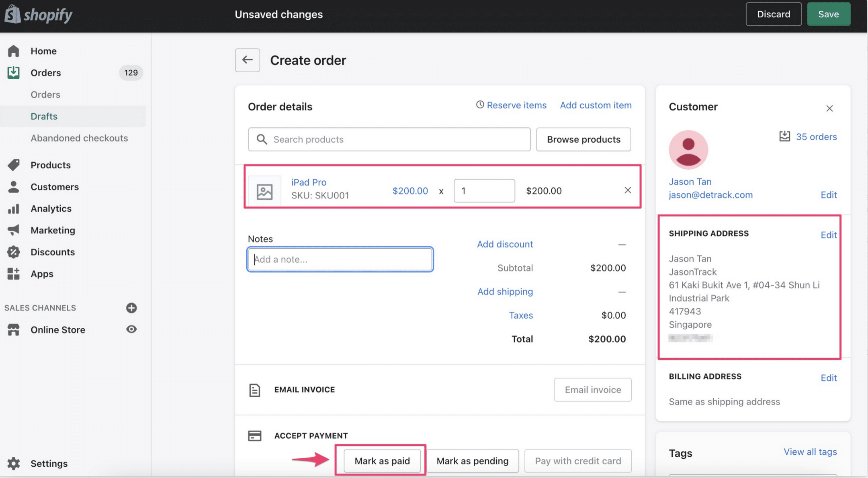Remove iPad Pro line item
Viewport: 868px width, 478px height.
point(628,190)
